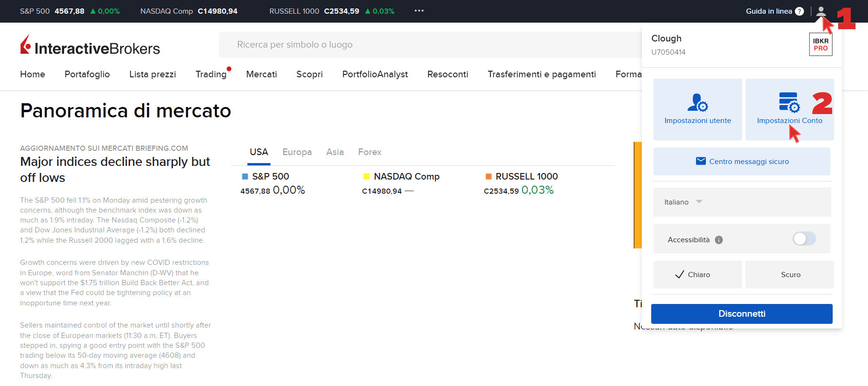Switch to the USA markets tab
This screenshot has height=386, width=868.
pyautogui.click(x=259, y=152)
